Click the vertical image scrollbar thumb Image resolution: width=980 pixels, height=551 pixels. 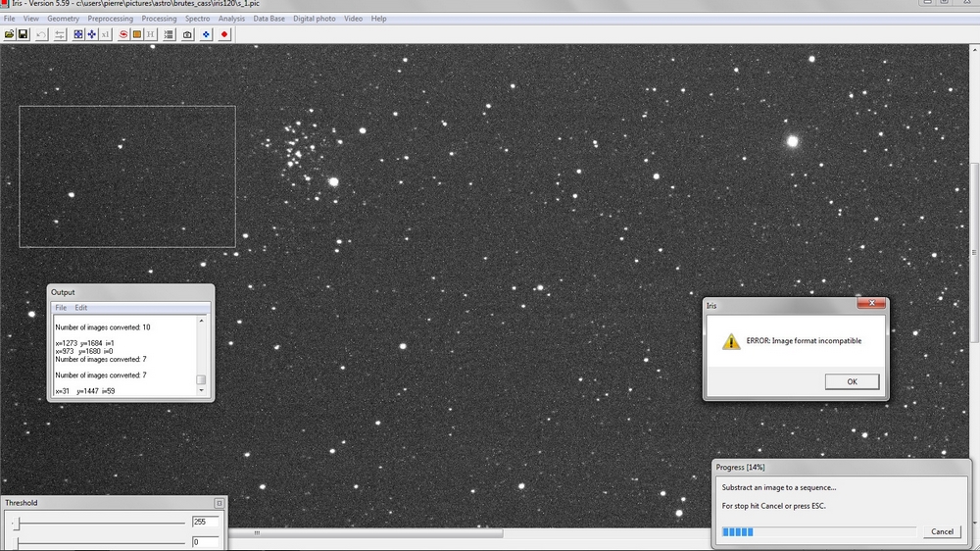pyautogui.click(x=974, y=253)
